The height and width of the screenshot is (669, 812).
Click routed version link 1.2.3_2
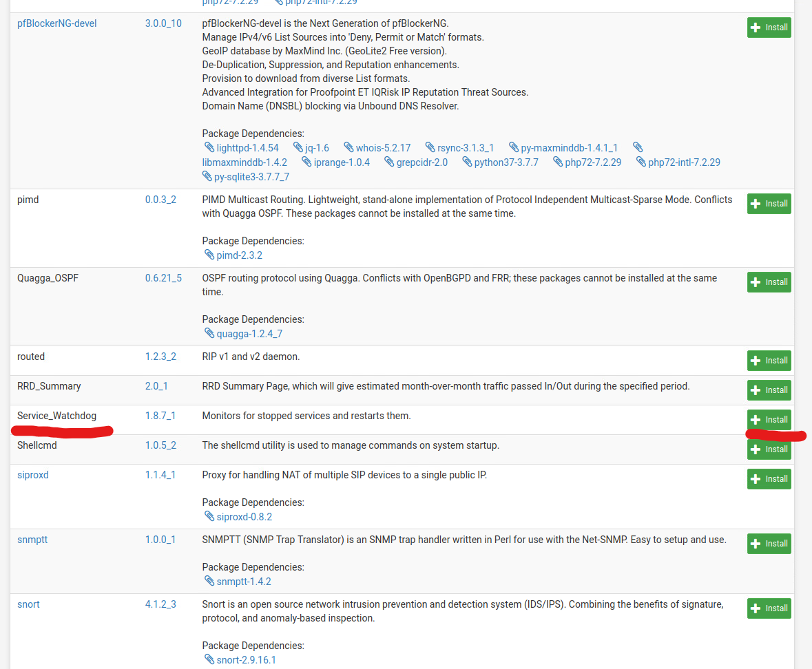[160, 357]
